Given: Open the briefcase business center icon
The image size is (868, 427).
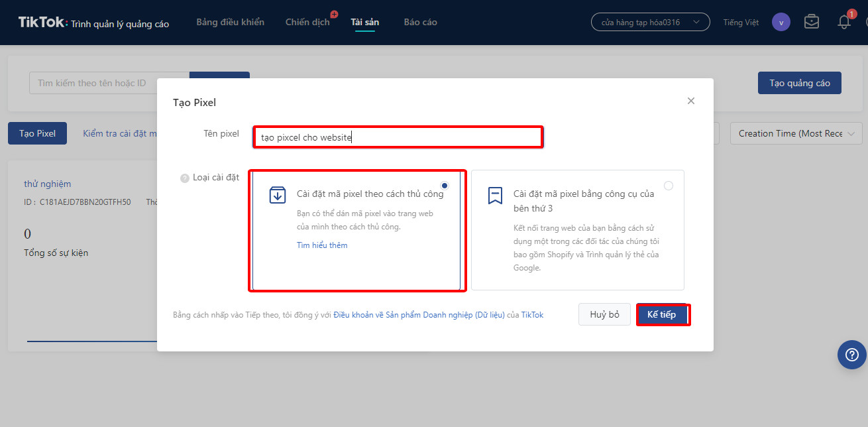Looking at the screenshot, I should click(x=811, y=22).
